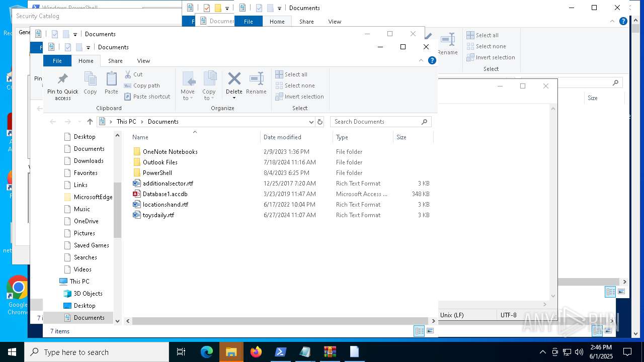Open File tab in front window
The height and width of the screenshot is (362, 644).
tap(57, 61)
